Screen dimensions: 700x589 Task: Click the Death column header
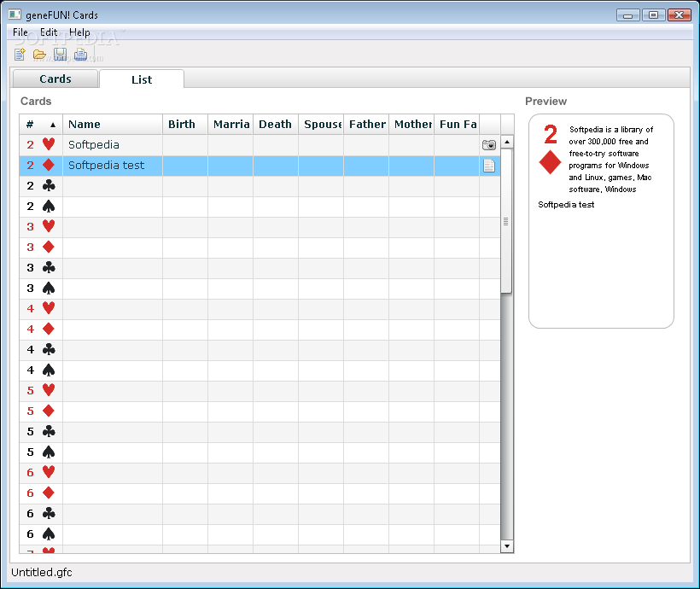[276, 124]
